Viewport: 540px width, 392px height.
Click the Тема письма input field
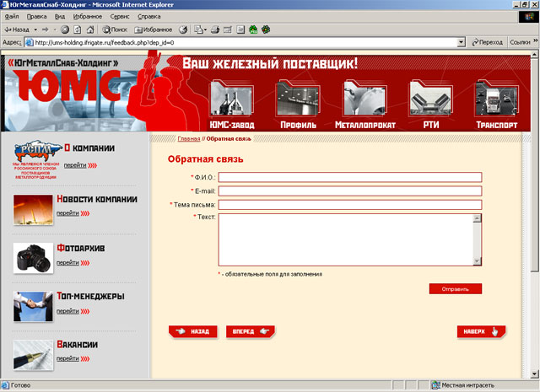click(x=350, y=205)
